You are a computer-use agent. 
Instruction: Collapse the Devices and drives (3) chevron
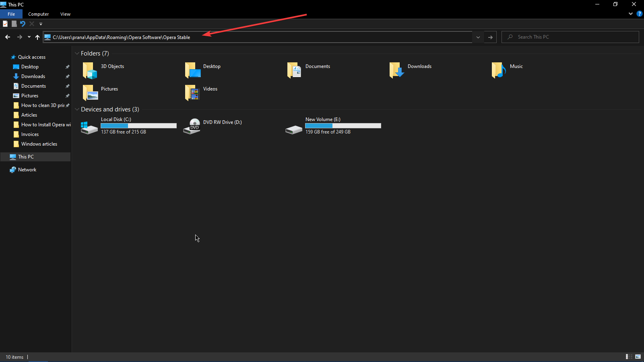77,109
